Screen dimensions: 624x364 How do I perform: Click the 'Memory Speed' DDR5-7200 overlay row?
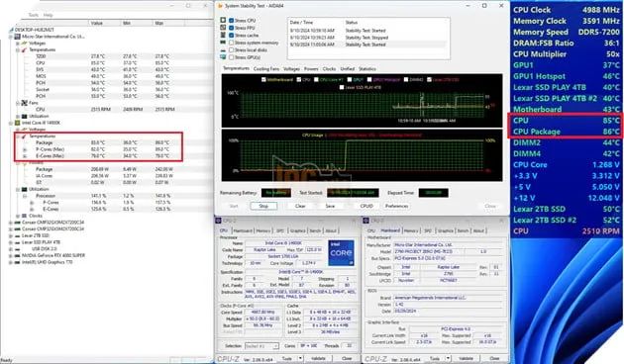[x=566, y=32]
